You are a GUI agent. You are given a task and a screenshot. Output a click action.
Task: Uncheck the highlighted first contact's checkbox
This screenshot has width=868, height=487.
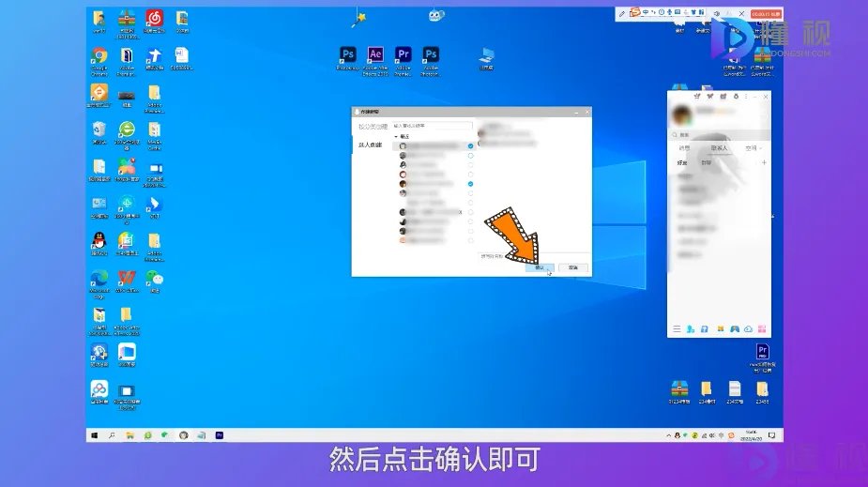(470, 146)
